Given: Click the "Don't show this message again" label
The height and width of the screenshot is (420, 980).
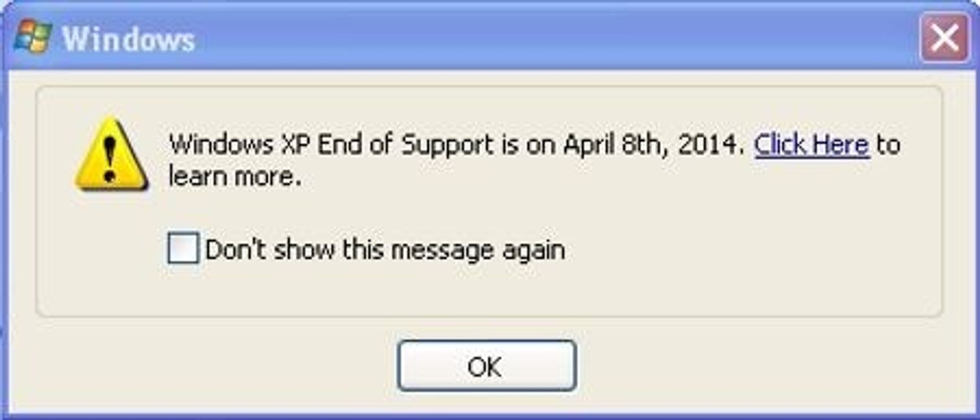Looking at the screenshot, I should point(385,250).
